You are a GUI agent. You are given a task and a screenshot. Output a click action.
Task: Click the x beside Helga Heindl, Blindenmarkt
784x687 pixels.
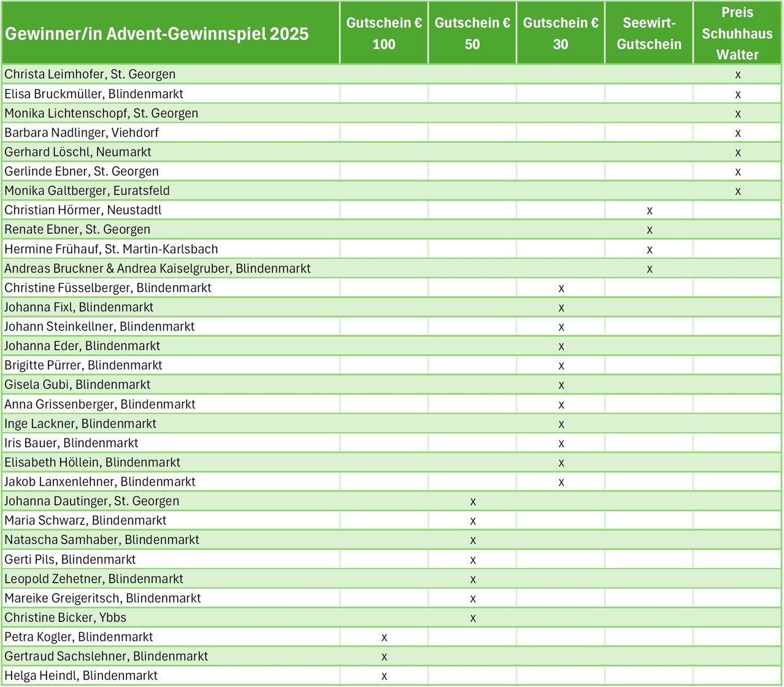click(383, 675)
